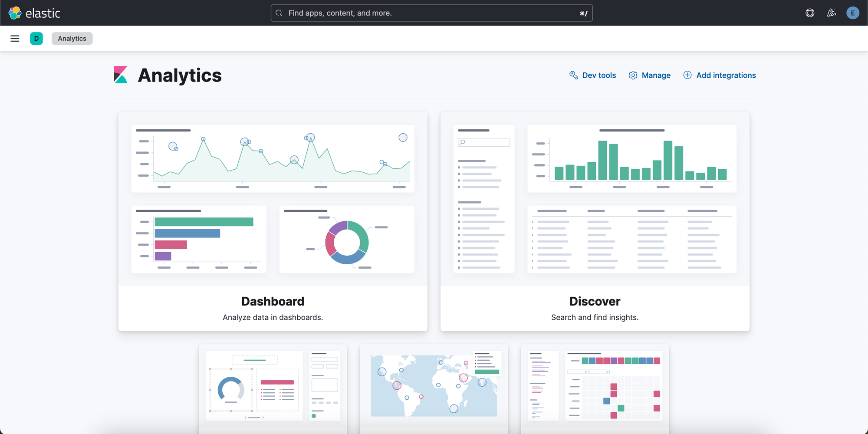Click 'Search and find insights.' text

click(595, 317)
